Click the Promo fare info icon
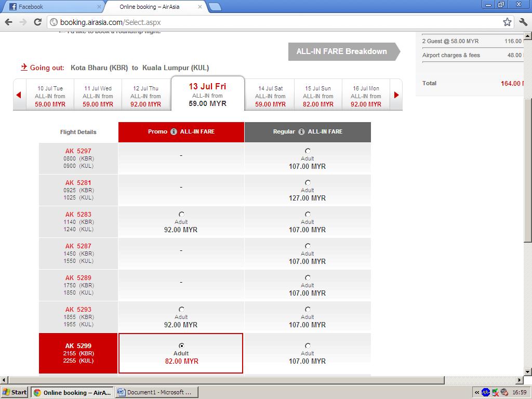Viewport: 532px width, 399px height. [174, 131]
